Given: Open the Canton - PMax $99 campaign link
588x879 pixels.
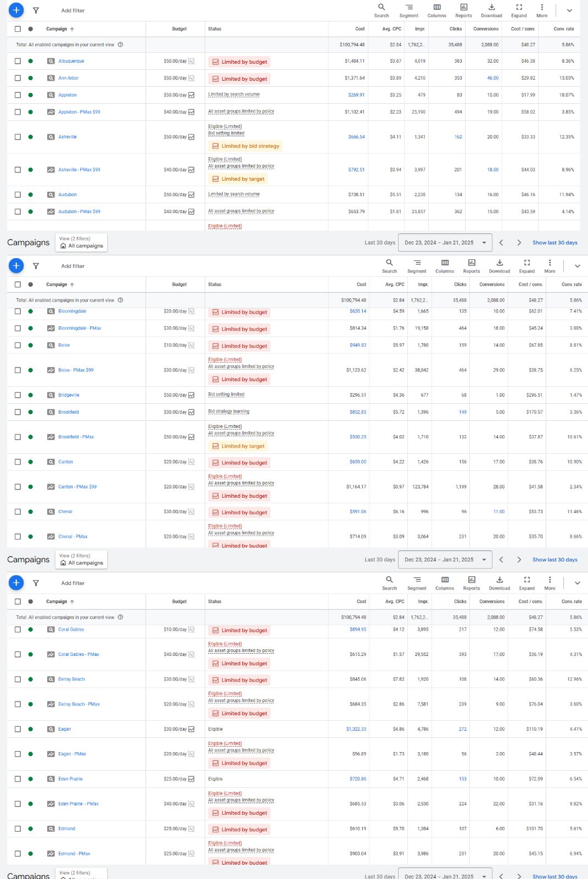Looking at the screenshot, I should coord(77,487).
